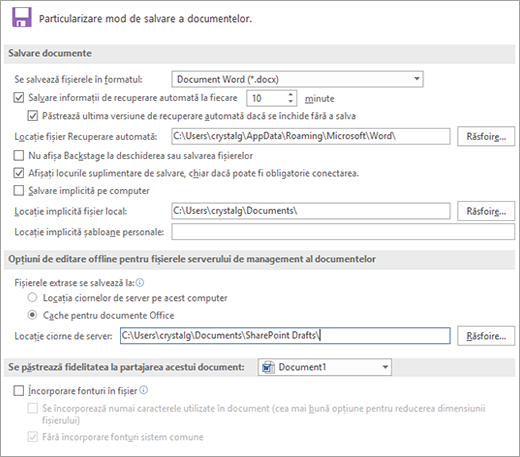Uncheck Afișați locurile suplimentare de salvare
This screenshot has width=520, height=457.
click(19, 173)
